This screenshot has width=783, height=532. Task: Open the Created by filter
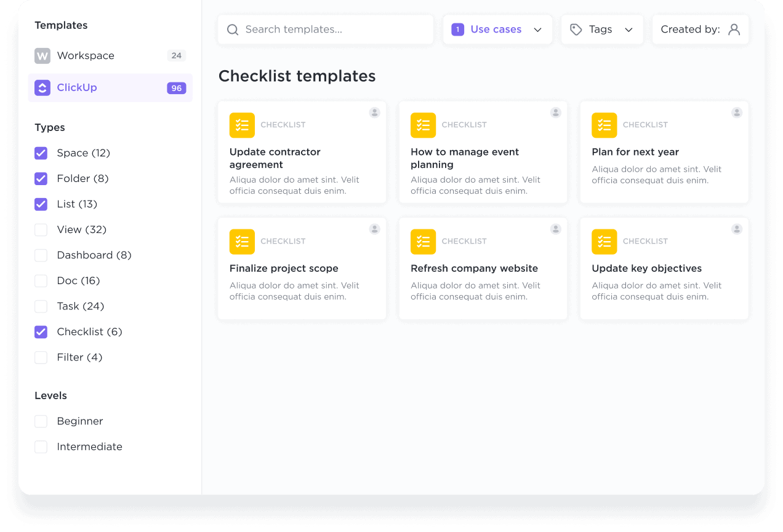(x=700, y=29)
